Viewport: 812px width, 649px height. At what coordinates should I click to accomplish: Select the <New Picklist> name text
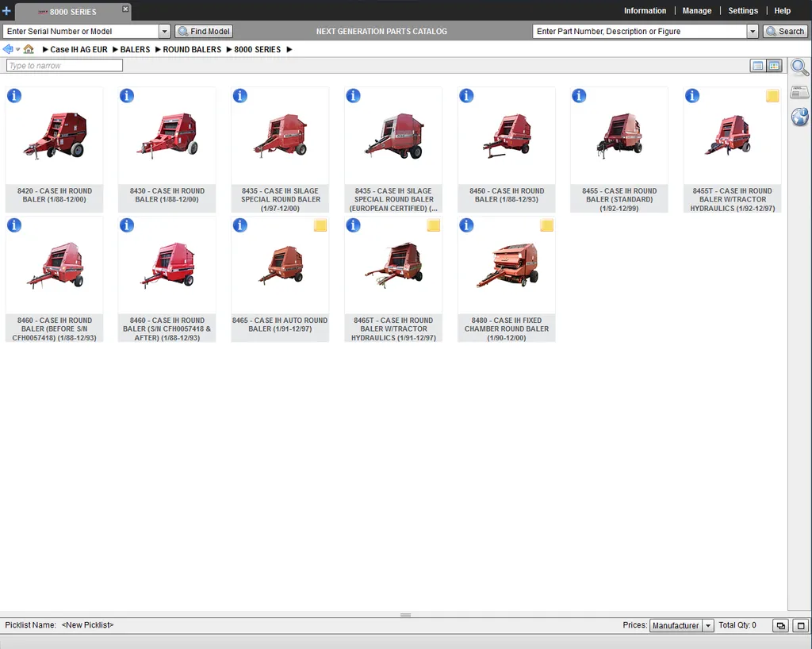click(87, 625)
